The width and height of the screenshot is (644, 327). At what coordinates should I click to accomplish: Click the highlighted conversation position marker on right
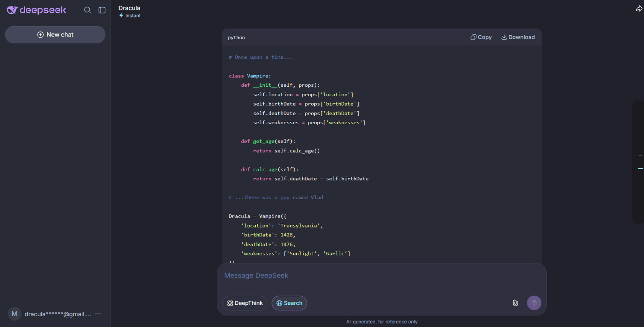[x=640, y=168]
